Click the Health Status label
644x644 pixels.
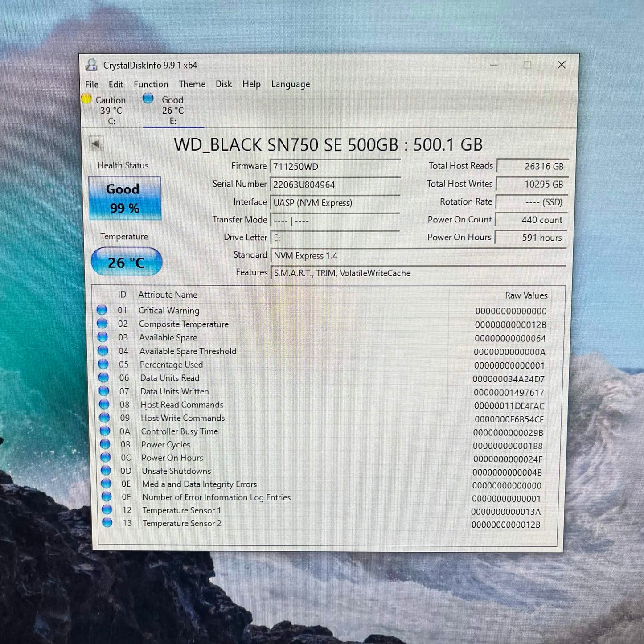[123, 165]
